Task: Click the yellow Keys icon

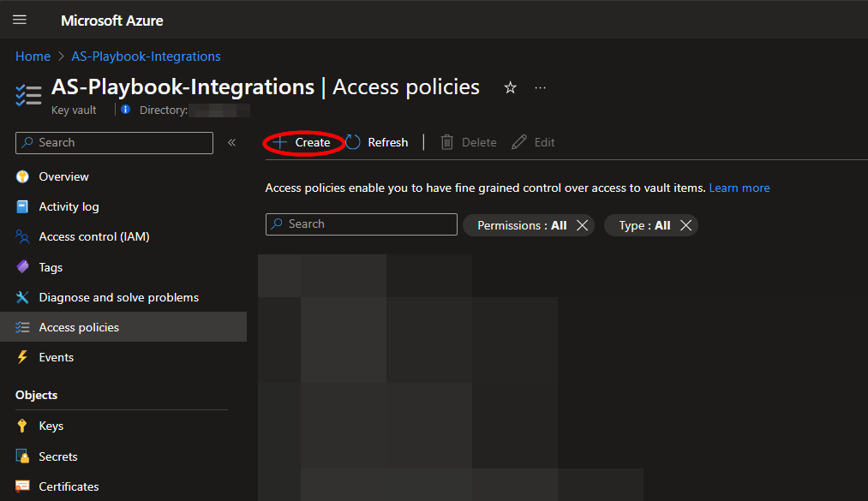Action: (22, 426)
